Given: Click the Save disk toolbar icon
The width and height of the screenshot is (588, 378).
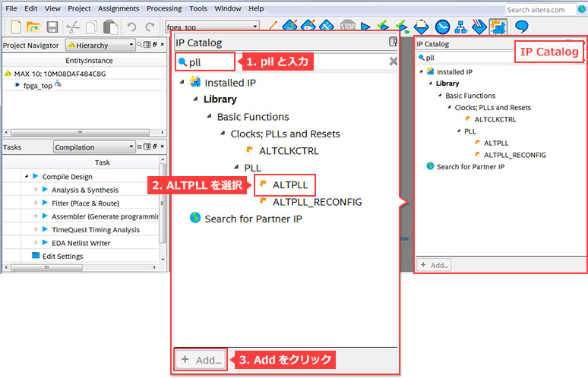Looking at the screenshot, I should click(52, 27).
